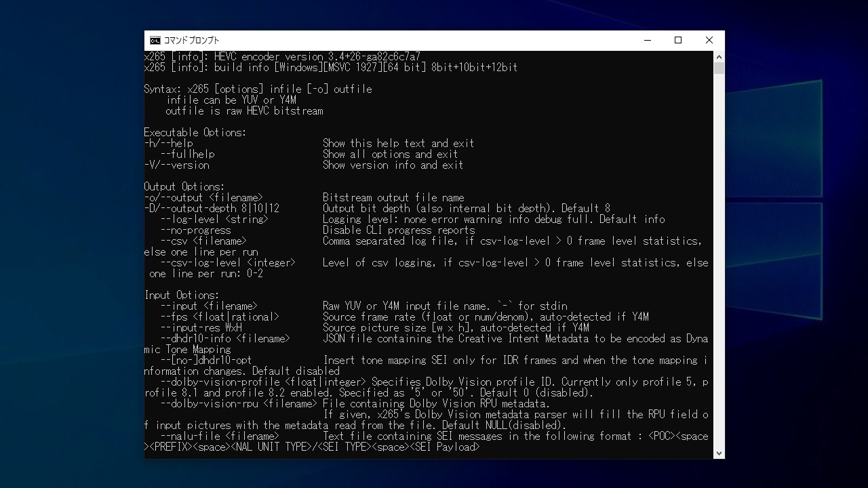Close the Command Prompt window

[x=709, y=40]
